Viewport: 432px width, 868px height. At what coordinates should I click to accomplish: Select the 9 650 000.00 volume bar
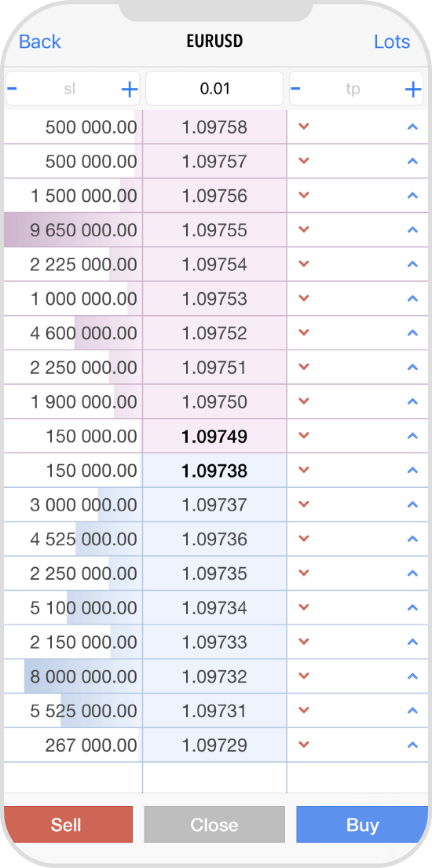click(x=73, y=229)
